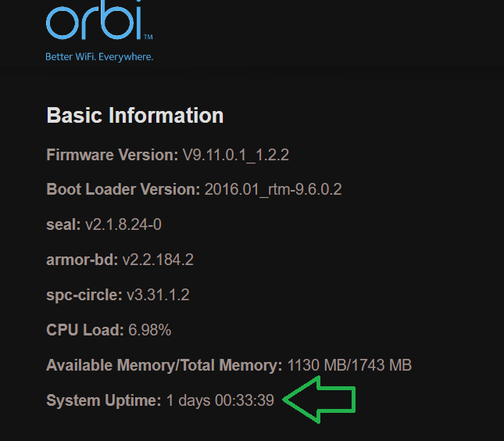Click the green arrow pointing at uptime
Image resolution: width=504 pixels, height=441 pixels.
click(319, 400)
